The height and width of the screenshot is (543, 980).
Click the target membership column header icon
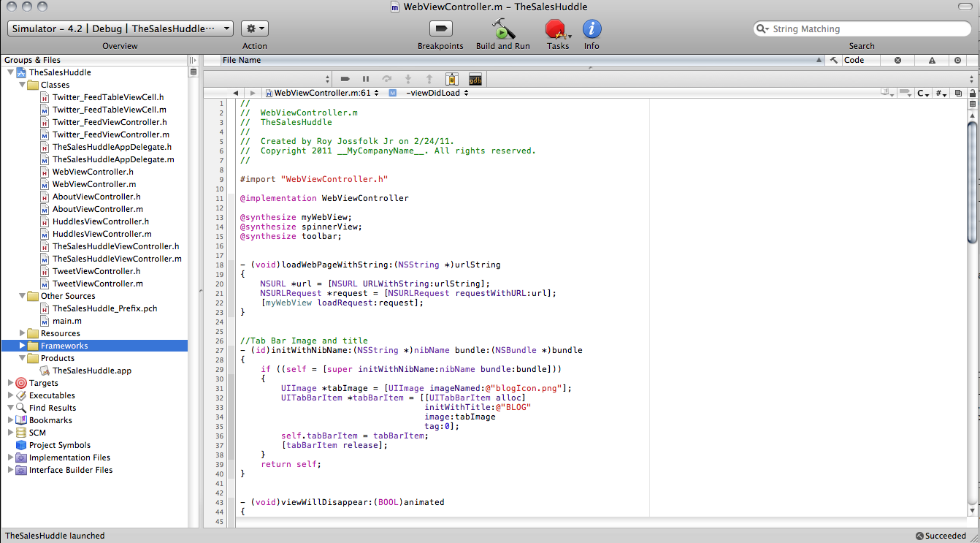[x=958, y=60]
